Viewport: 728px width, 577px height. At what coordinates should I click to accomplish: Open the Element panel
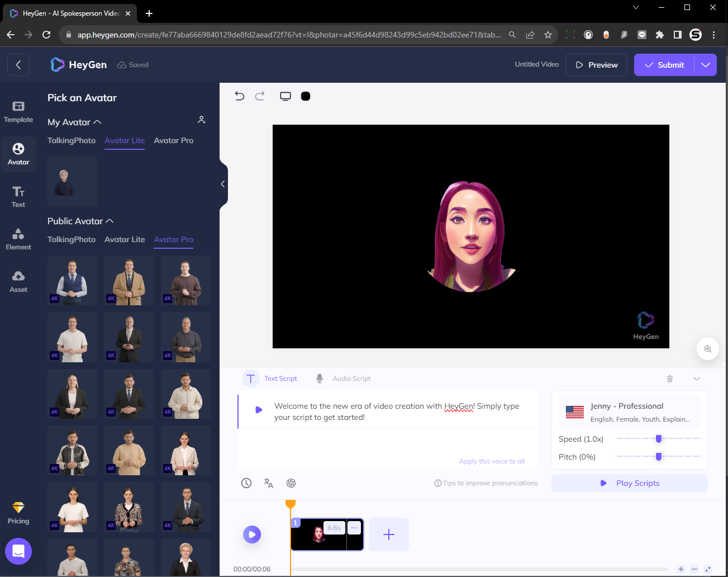click(18, 239)
